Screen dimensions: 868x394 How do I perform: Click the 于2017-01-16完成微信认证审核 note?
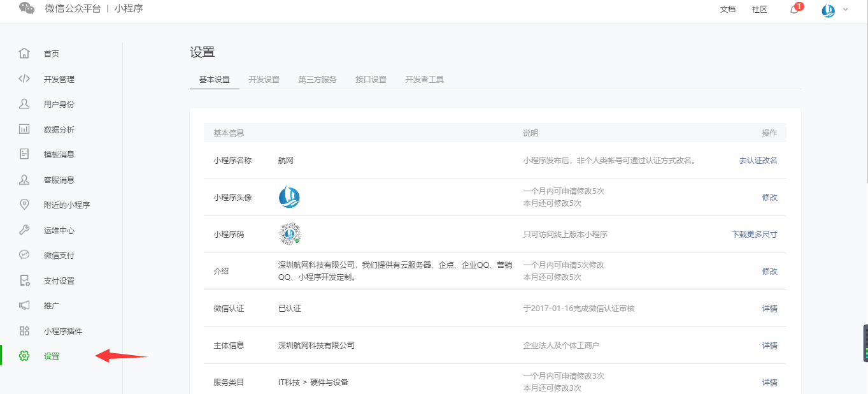(x=579, y=309)
